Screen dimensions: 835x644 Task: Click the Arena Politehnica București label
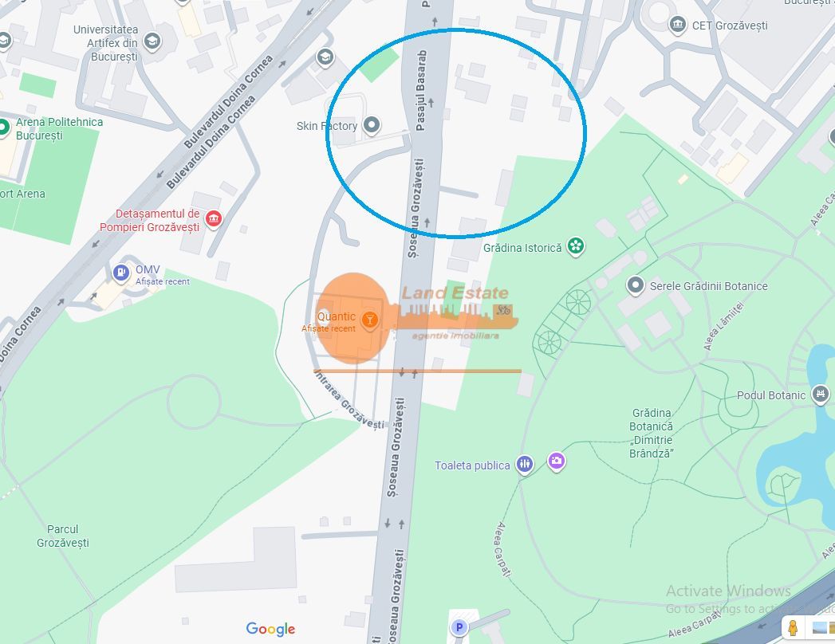coord(60,128)
